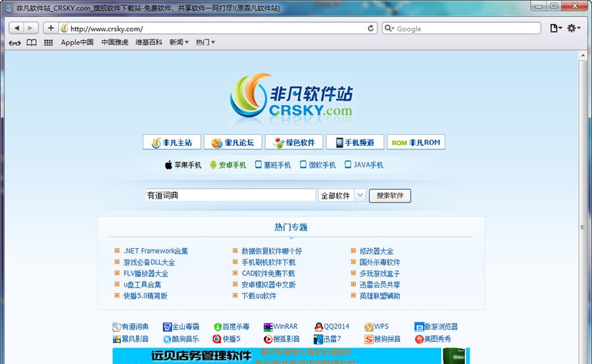Open 安卓模拟器中文版 topic
The width and height of the screenshot is (592, 364).
click(x=268, y=284)
